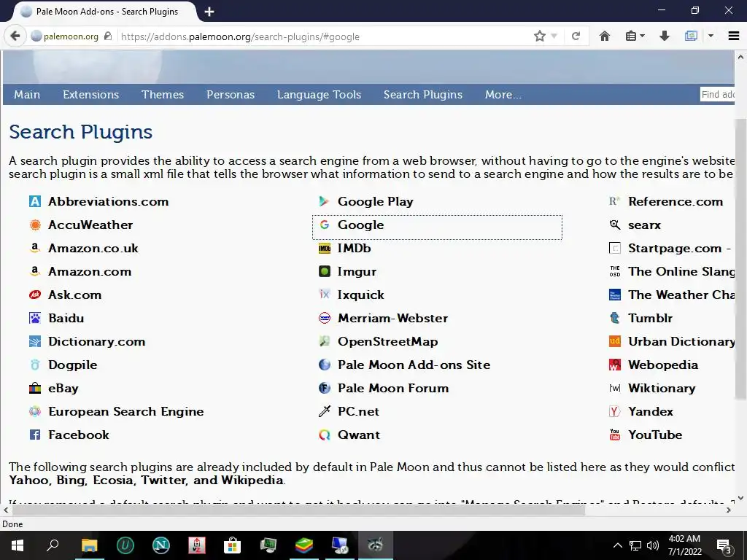The width and height of the screenshot is (747, 560).
Task: Click the vertical scrollbar down arrow
Action: click(740, 497)
